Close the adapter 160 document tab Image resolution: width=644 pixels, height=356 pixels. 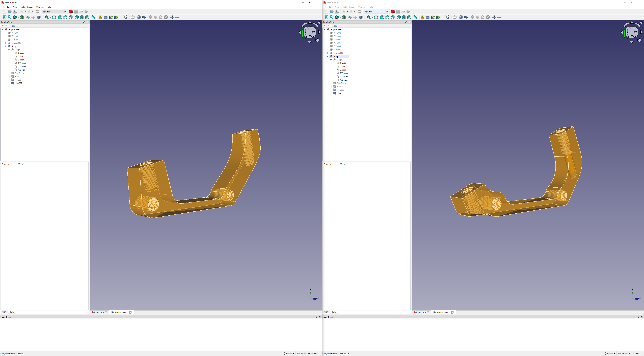[130, 312]
